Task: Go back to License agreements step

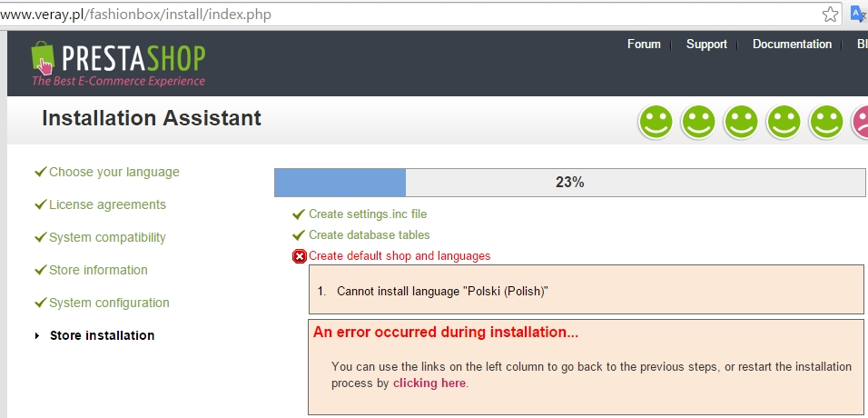Action: pos(107,204)
